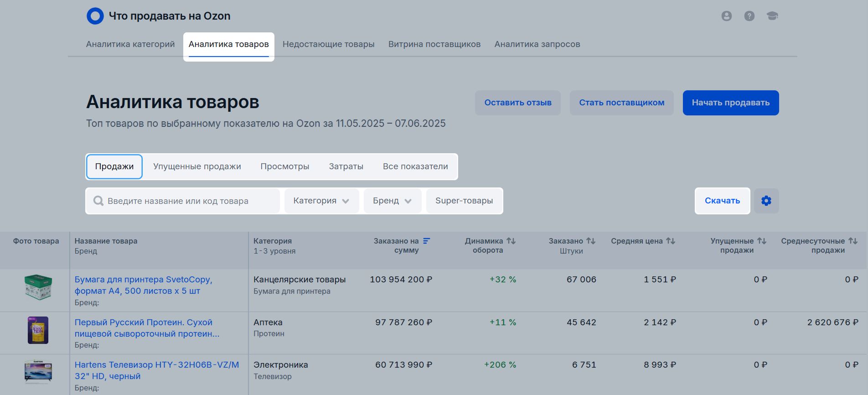
Task: Show the Просмотры metric
Action: pyautogui.click(x=285, y=166)
